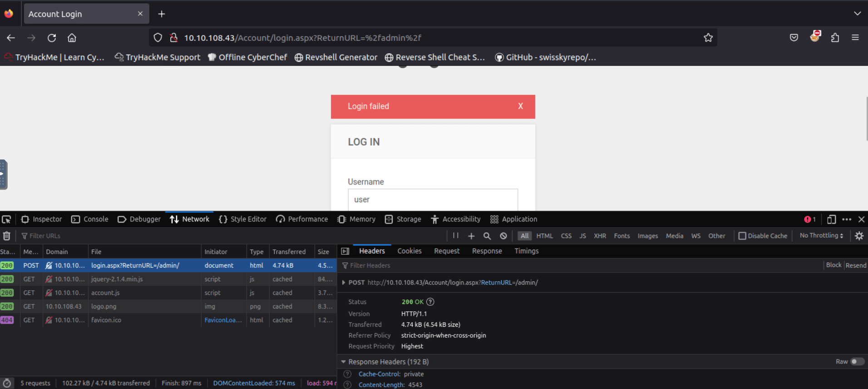Bookmark this page with star icon

(x=708, y=38)
